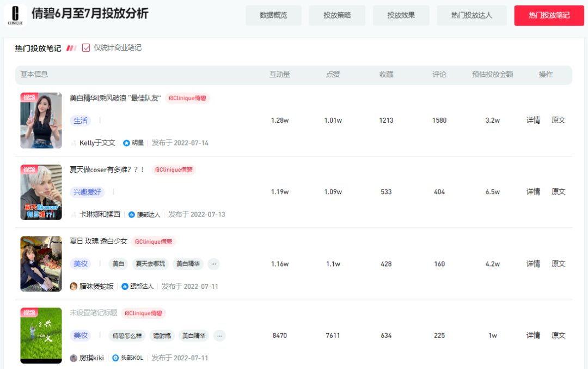588x369 pixels.
Task: Click the avatar icon beside 卡琳娜和揉西
Action: point(73,215)
